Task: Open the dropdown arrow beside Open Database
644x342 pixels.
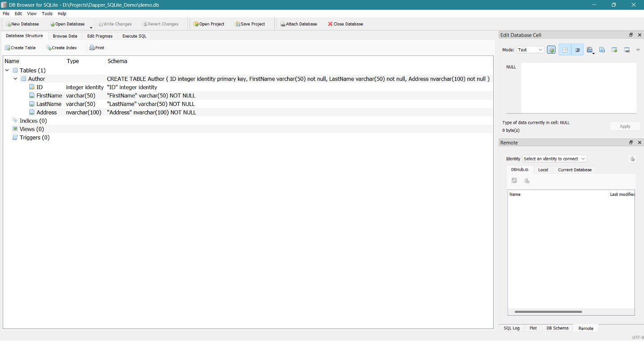Action: point(91,27)
